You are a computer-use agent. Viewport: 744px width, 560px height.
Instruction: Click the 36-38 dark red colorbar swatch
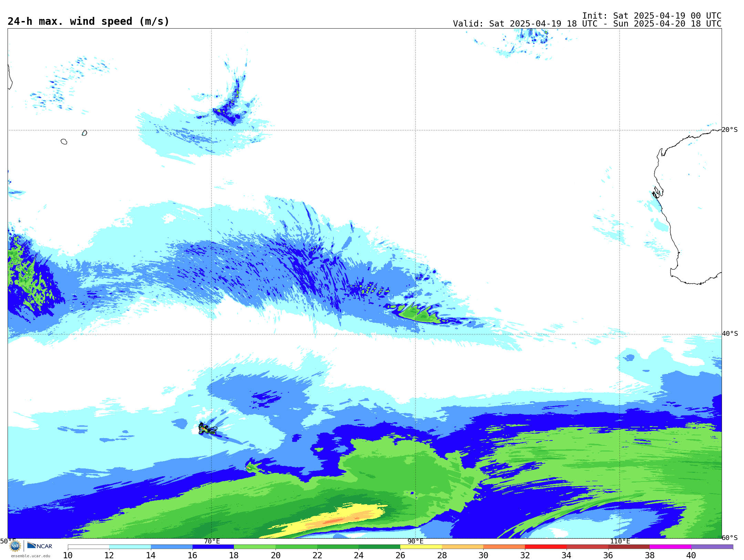coord(629,547)
